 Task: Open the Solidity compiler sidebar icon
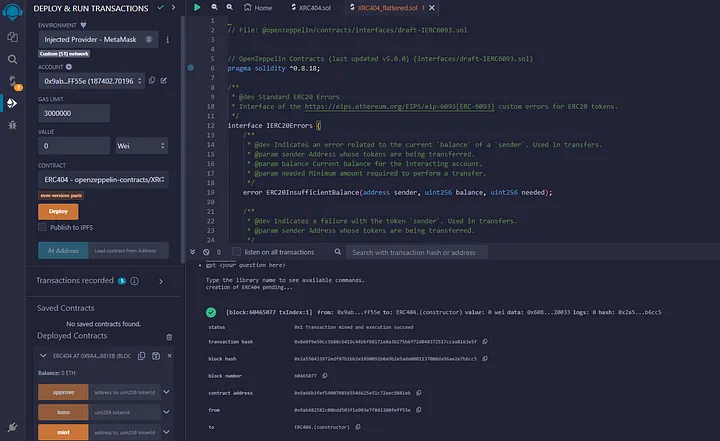pyautogui.click(x=13, y=80)
